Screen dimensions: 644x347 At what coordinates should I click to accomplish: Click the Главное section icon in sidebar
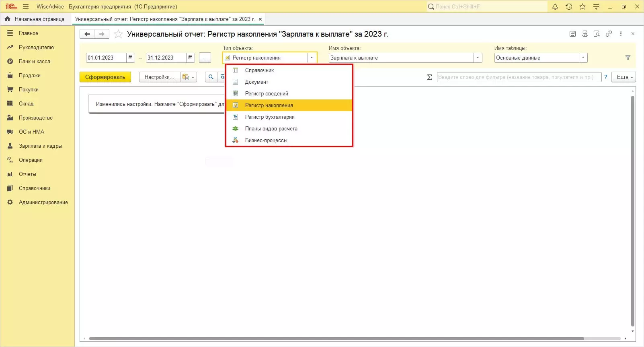pyautogui.click(x=10, y=33)
